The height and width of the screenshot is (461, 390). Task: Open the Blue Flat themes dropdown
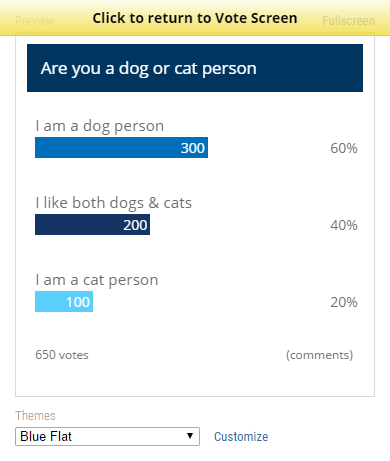coord(107,436)
